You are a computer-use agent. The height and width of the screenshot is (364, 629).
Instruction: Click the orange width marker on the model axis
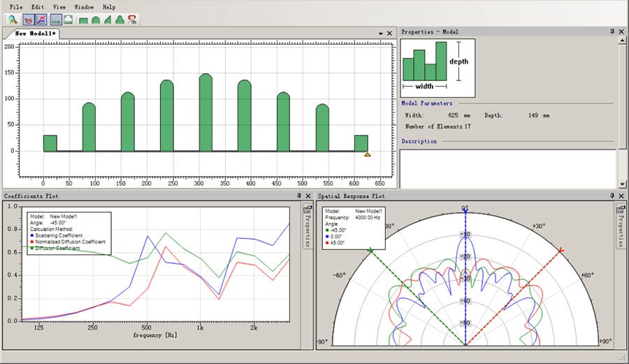point(368,154)
